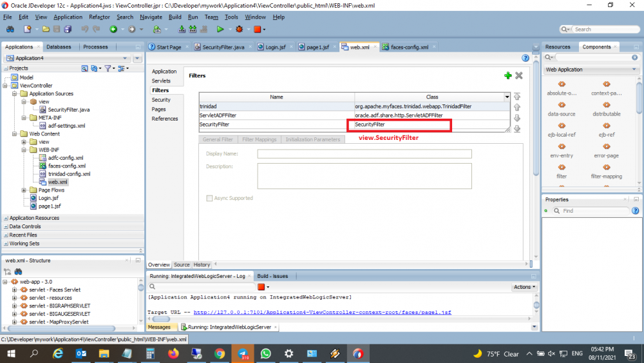Click the Open folder toolbar icon
644x363 pixels.
(46, 29)
